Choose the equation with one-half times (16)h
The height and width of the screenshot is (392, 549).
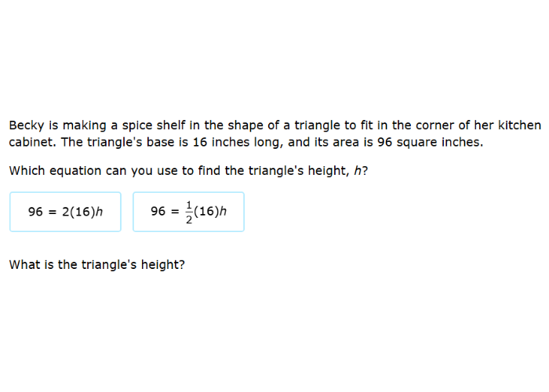pyautogui.click(x=188, y=212)
